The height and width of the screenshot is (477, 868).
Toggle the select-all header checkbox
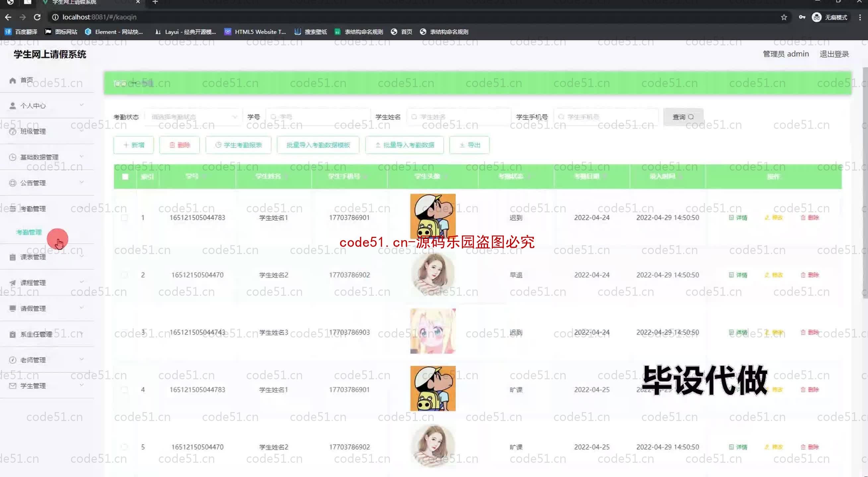(125, 177)
